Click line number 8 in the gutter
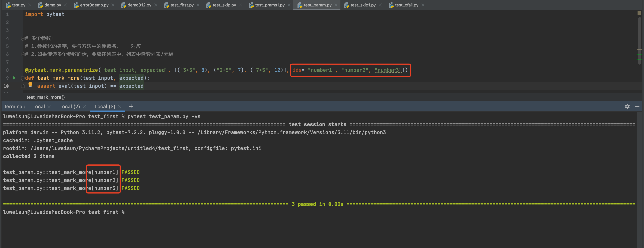 (7, 70)
